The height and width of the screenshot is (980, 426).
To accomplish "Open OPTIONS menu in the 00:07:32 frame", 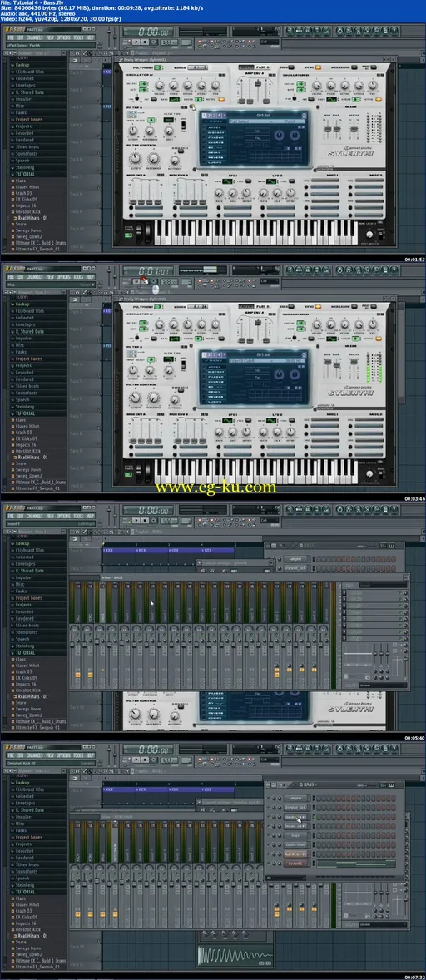I will [x=63, y=755].
